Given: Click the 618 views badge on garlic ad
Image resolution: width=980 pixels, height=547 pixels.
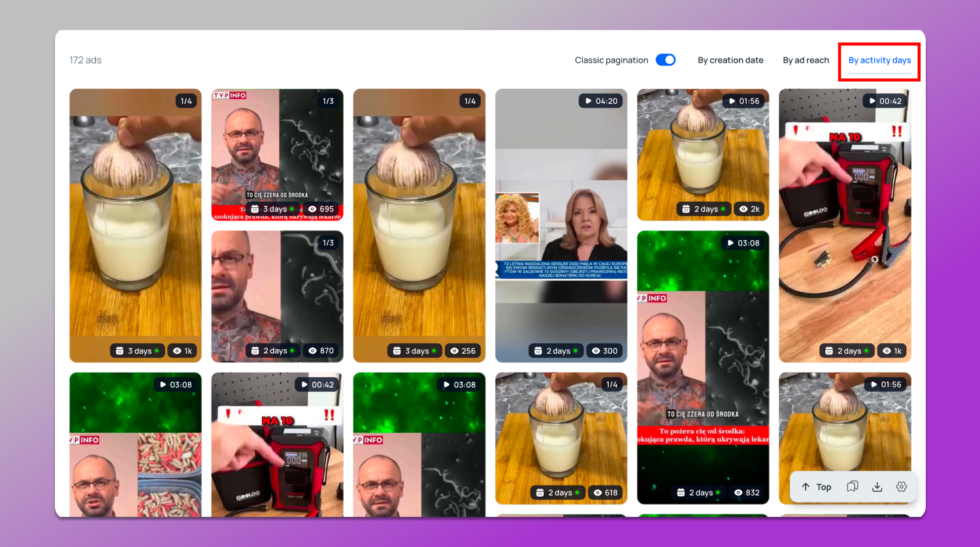Looking at the screenshot, I should pos(605,493).
